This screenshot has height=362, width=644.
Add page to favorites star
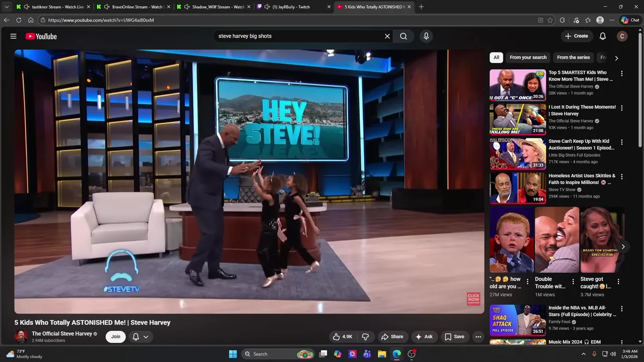550,20
